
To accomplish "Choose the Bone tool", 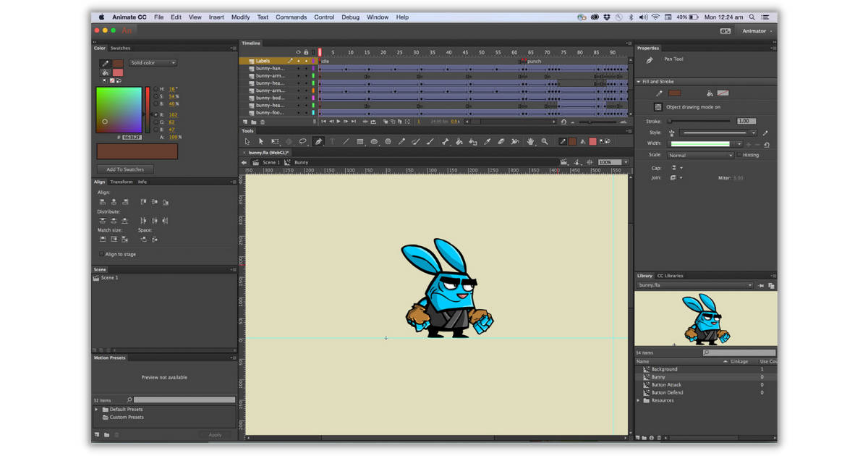I will click(446, 141).
